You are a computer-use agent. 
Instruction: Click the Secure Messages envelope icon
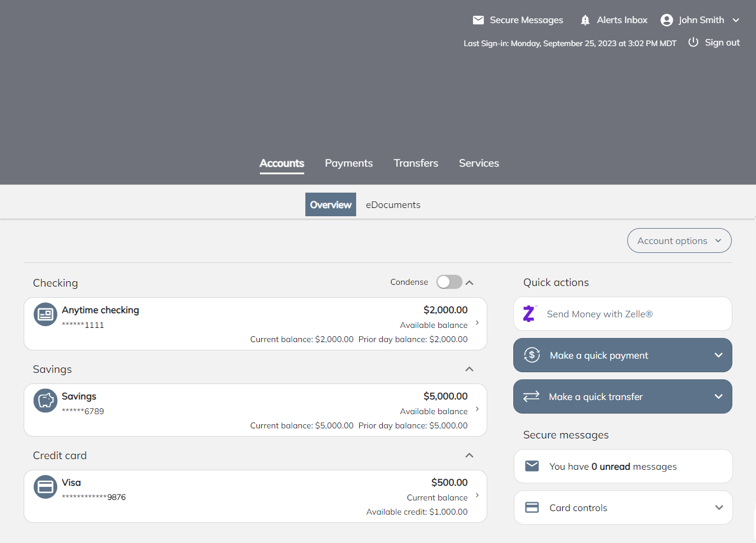[x=478, y=20]
